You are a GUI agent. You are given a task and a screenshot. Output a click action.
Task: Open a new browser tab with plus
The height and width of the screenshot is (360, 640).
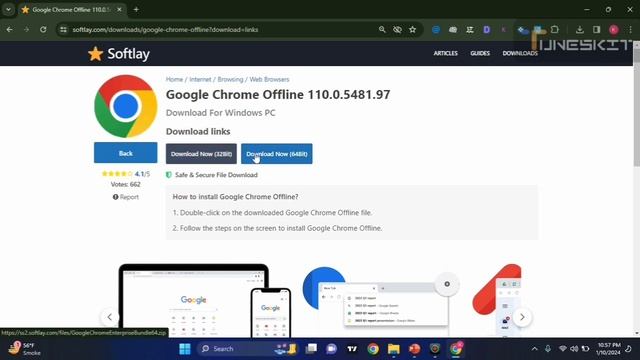point(136,9)
